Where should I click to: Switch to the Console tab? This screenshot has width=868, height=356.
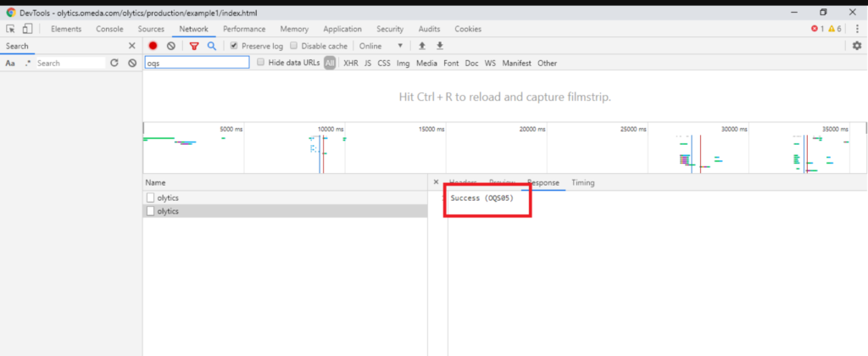(x=109, y=29)
